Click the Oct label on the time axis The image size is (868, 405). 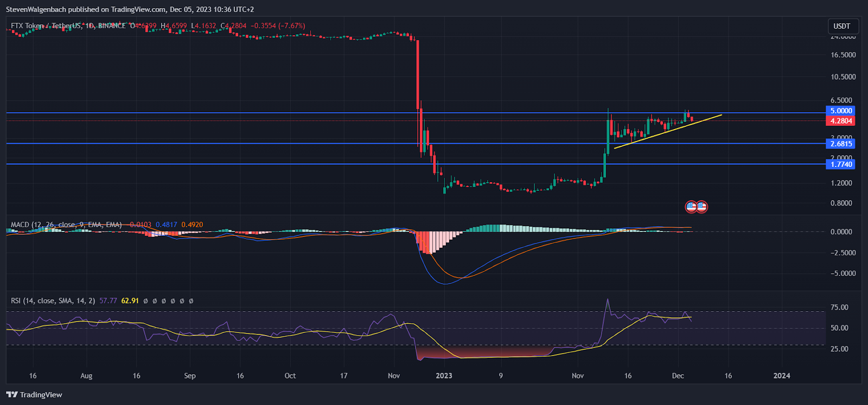[x=290, y=376]
